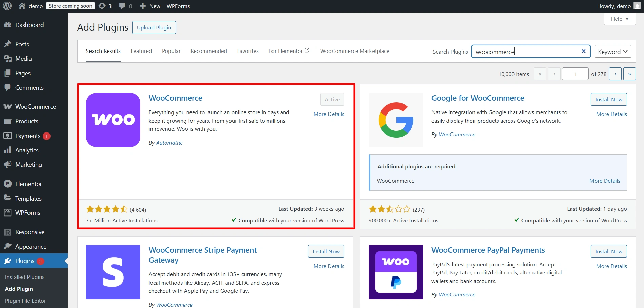Install WooCommerce PayPal Payments now

click(609, 251)
